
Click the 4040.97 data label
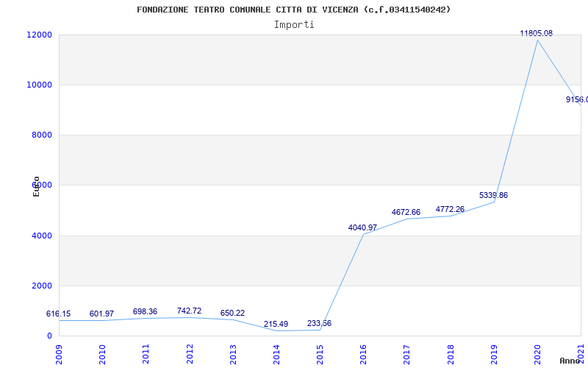(x=362, y=227)
